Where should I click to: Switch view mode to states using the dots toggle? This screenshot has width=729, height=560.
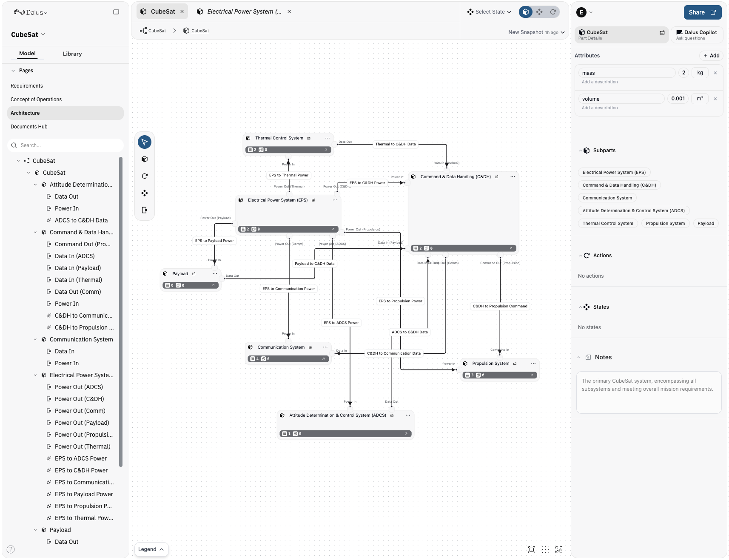coord(539,12)
